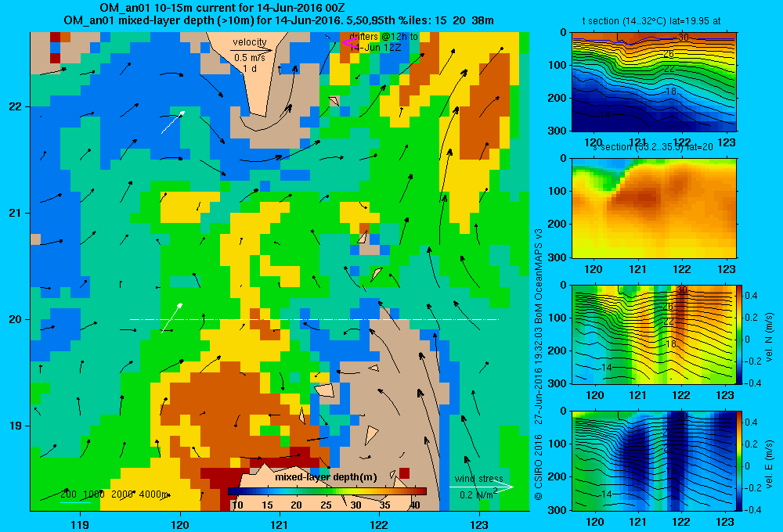Image resolution: width=783 pixels, height=532 pixels.
Task: Click the vel. N color scale bar
Action: click(739, 334)
